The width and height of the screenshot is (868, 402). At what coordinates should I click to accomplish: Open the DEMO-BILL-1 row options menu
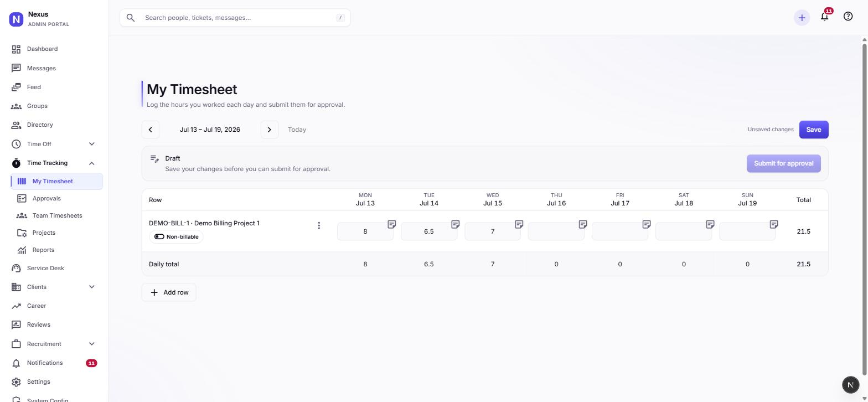(x=319, y=225)
